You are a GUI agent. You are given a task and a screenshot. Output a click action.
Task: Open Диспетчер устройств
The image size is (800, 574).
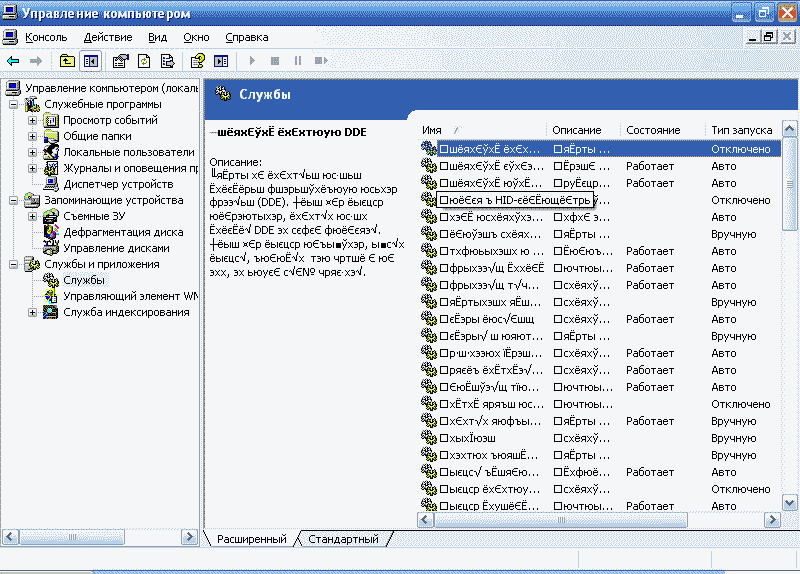118,184
